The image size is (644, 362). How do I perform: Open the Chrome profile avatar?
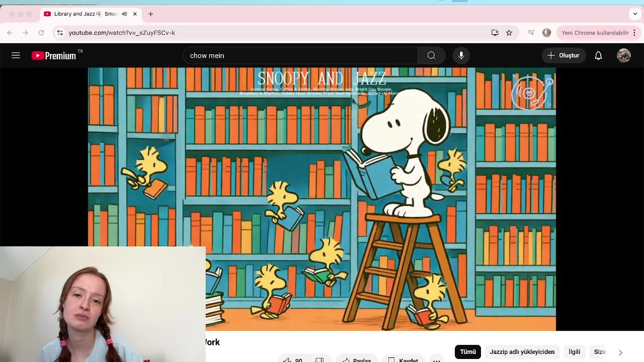click(x=547, y=33)
